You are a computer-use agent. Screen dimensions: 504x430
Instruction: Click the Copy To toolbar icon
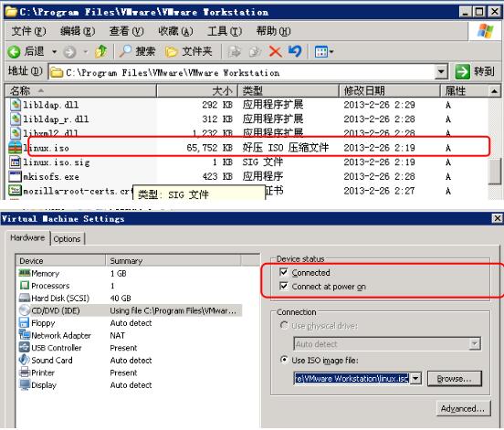256,51
